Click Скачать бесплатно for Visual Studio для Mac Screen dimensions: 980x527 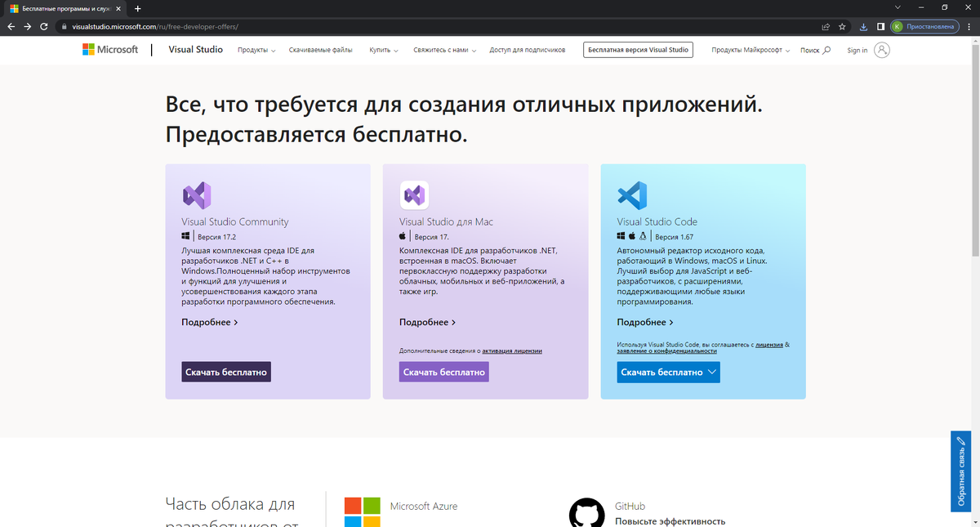pyautogui.click(x=443, y=372)
